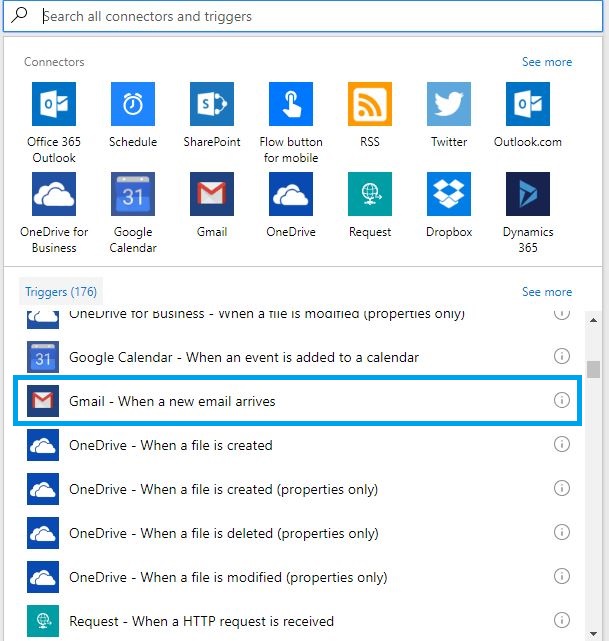This screenshot has height=641, width=609.
Task: Info icon for OneDrive file deleted trigger
Action: click(562, 532)
